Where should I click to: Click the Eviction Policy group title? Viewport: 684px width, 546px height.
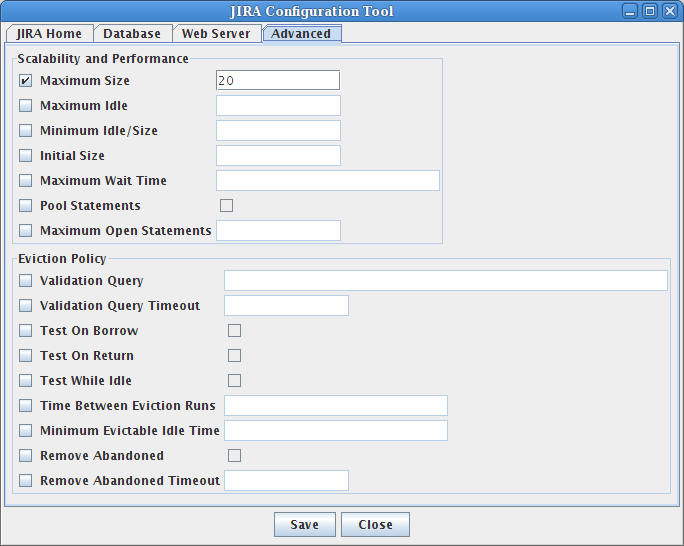point(62,259)
